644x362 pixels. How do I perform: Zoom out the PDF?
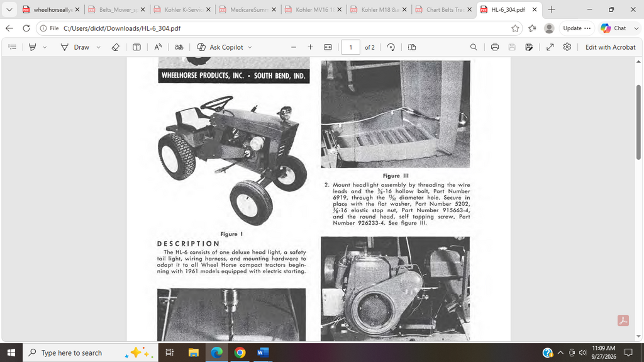(294, 47)
